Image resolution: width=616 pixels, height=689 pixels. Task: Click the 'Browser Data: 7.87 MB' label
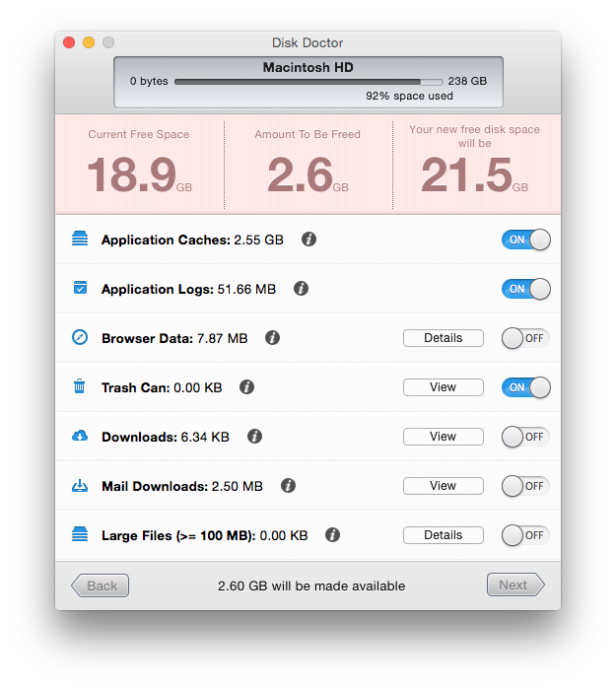click(x=174, y=338)
